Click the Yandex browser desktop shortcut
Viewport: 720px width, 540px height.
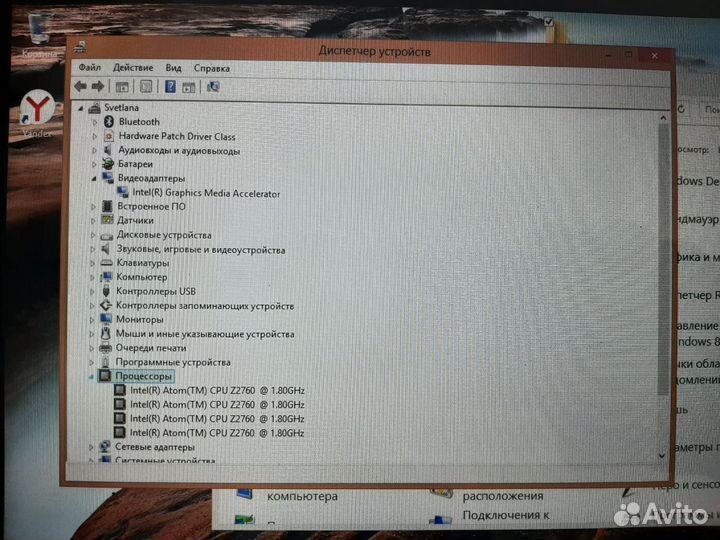tap(37, 114)
